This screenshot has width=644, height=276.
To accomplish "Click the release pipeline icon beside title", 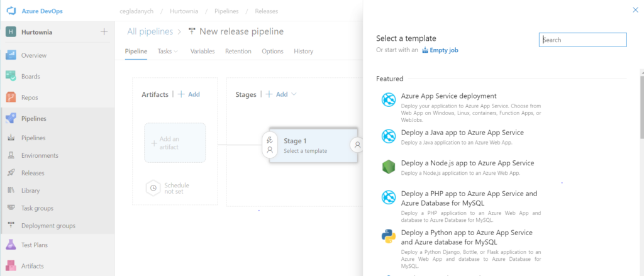I will [x=192, y=31].
